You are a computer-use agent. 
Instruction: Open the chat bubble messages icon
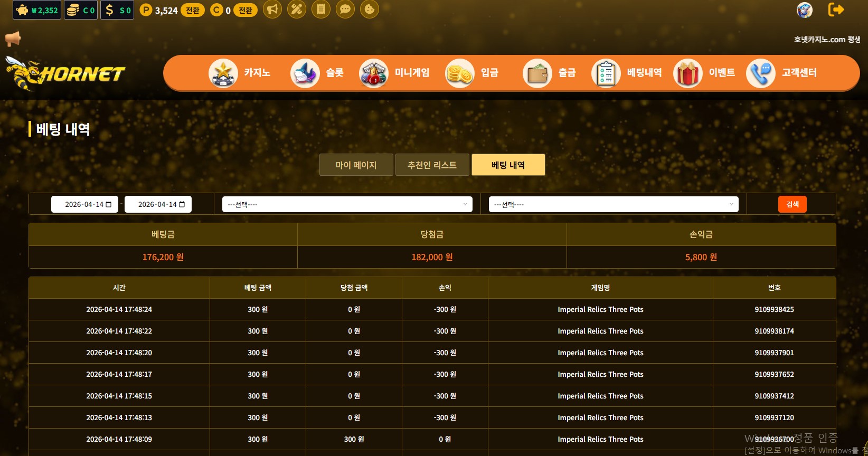pyautogui.click(x=345, y=9)
